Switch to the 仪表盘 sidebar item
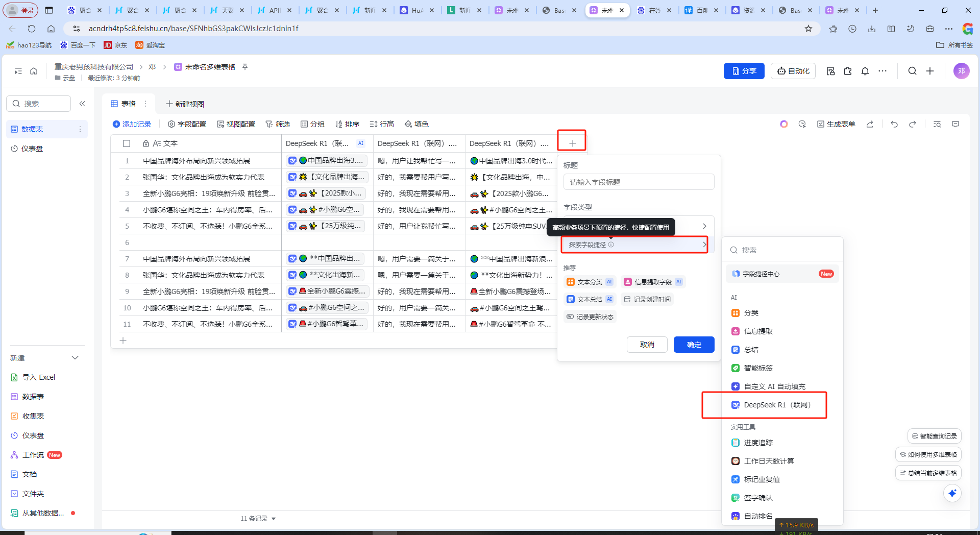Screen dimensions: 980x535 32,149
